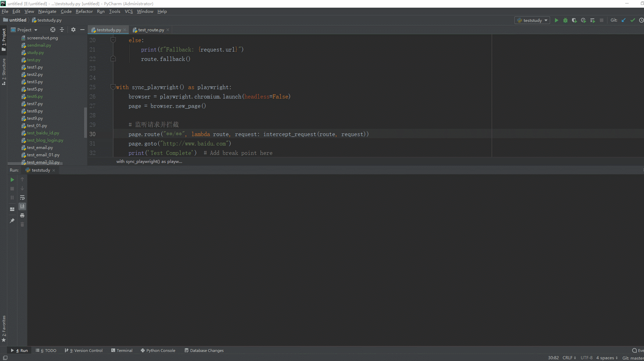Collapse all items in the Project panel
This screenshot has height=361, width=644.
(62, 30)
